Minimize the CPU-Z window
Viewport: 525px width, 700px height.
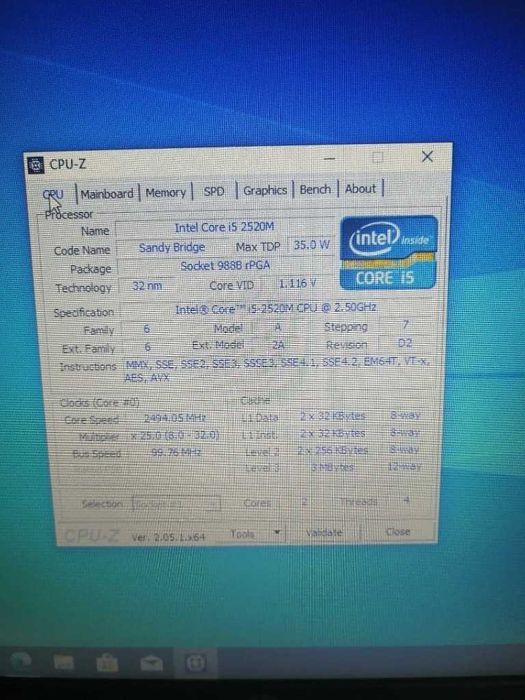point(330,158)
